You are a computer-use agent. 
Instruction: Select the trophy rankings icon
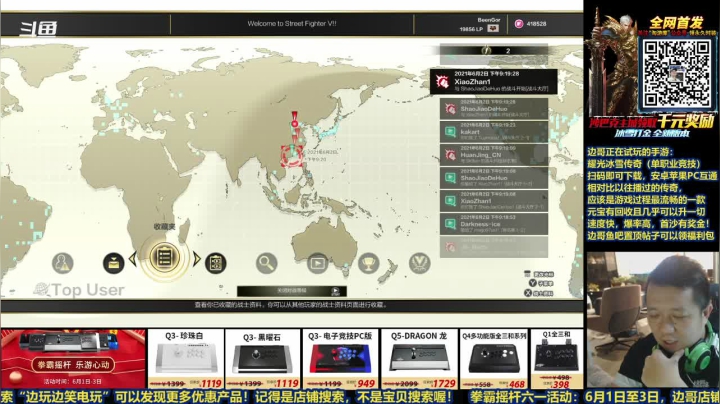pyautogui.click(x=368, y=263)
